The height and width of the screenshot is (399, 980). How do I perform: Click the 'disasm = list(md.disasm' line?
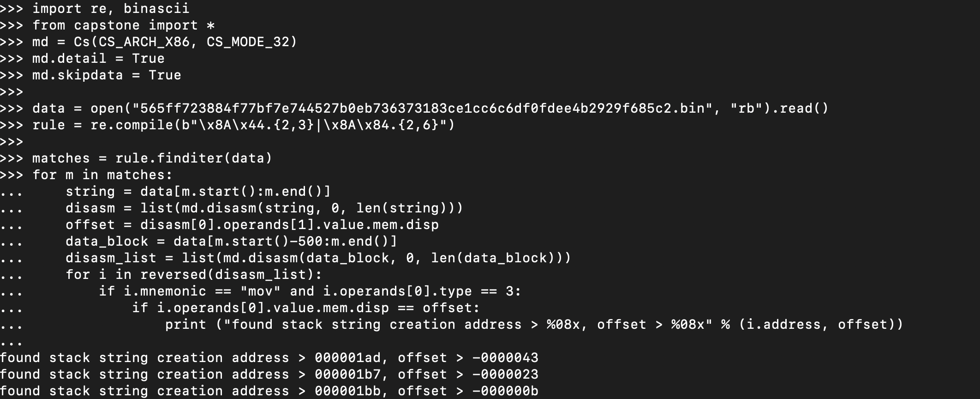264,208
